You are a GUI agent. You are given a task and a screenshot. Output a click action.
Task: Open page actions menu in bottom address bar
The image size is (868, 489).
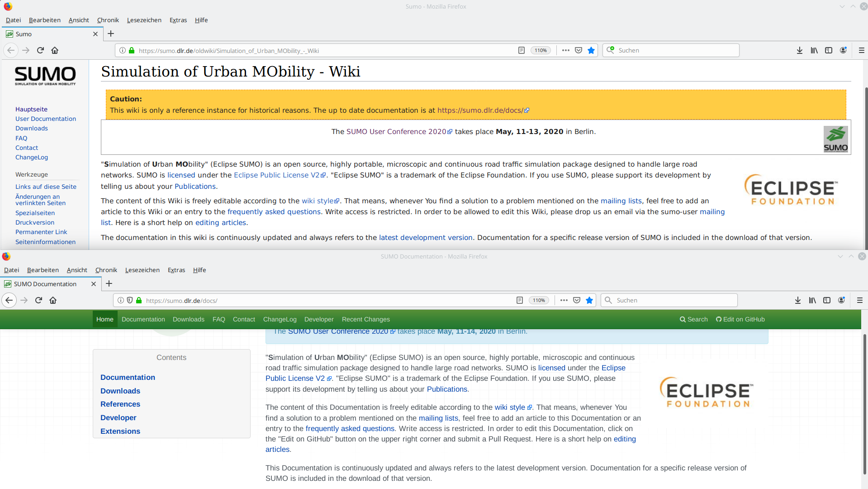coord(564,300)
